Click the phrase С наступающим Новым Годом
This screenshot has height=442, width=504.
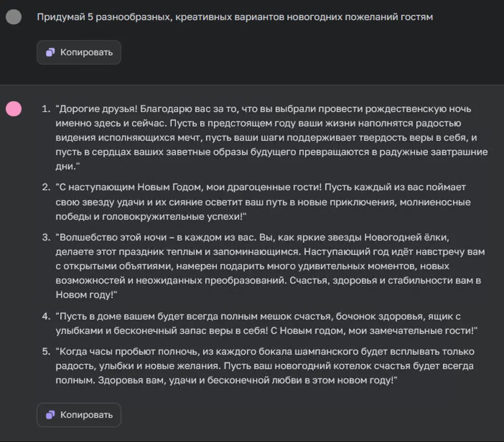tap(127, 187)
